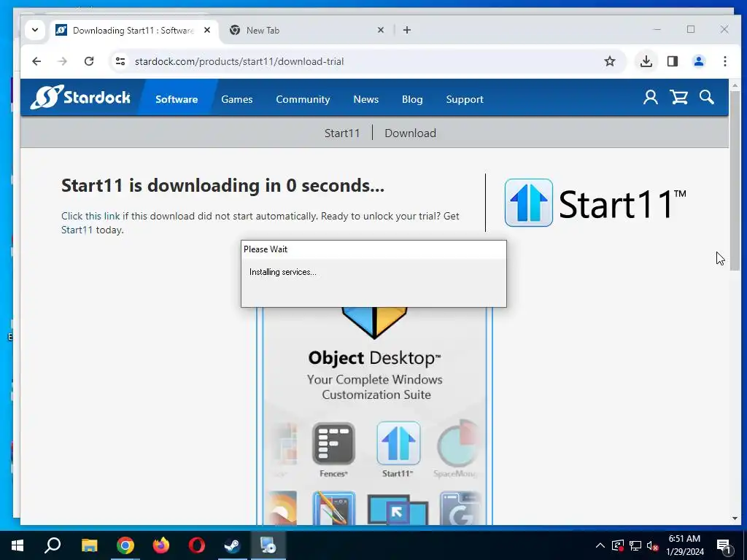Open the News menu item
The height and width of the screenshot is (560, 747).
(366, 99)
